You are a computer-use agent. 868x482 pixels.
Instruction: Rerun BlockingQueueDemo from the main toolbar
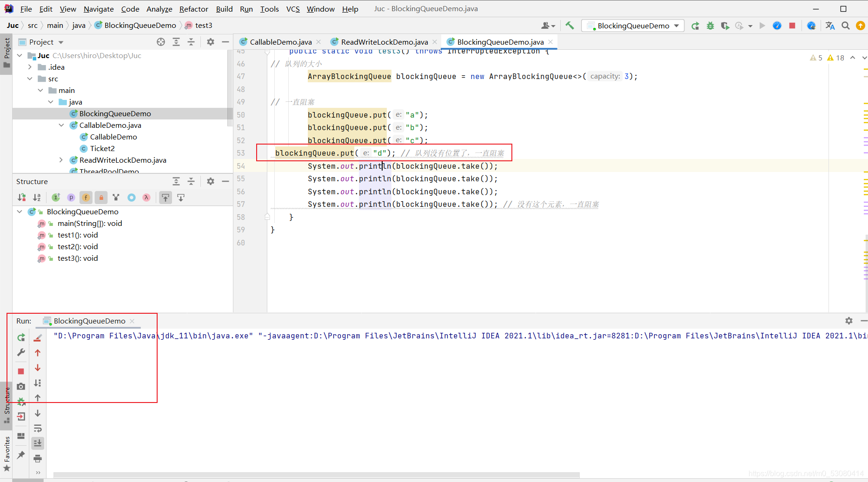[695, 26]
